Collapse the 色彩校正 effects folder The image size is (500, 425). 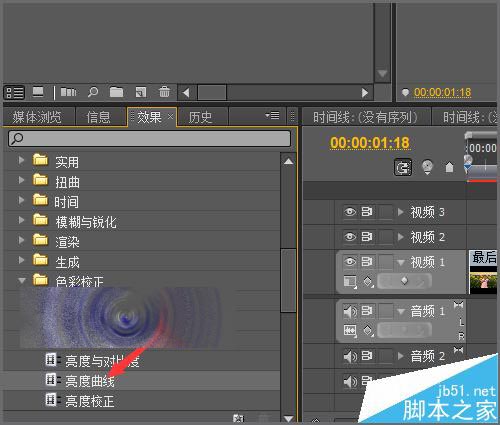point(22,280)
